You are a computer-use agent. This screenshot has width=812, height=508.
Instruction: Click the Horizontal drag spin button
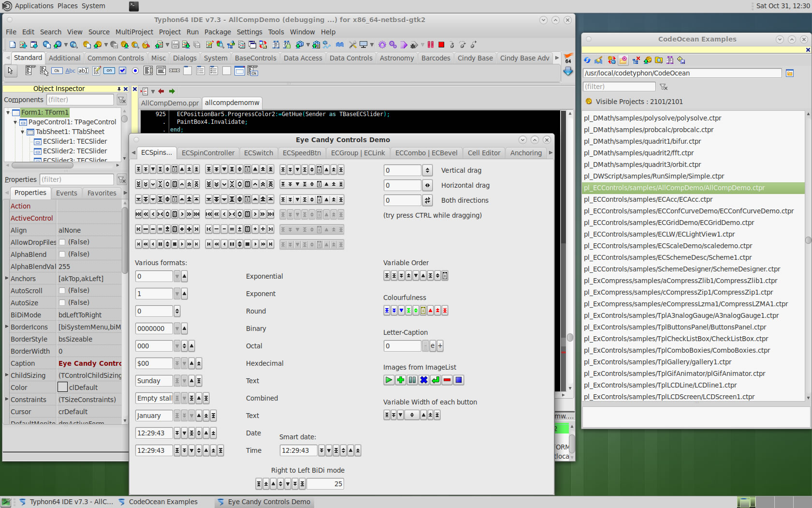pos(427,185)
